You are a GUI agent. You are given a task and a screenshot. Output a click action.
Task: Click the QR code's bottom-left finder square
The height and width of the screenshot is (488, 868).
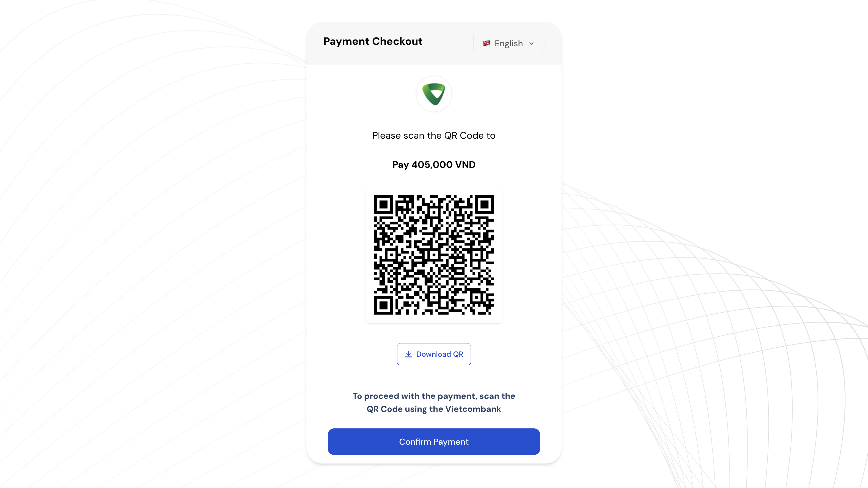[384, 305]
